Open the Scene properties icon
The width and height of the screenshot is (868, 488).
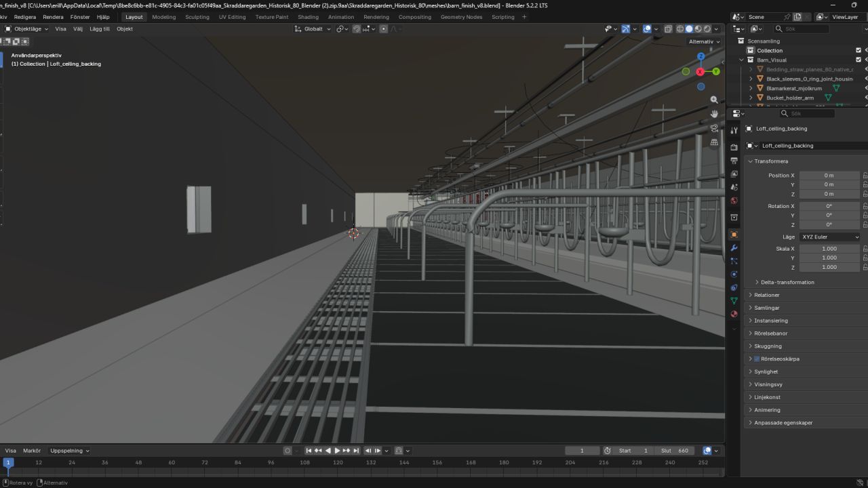[734, 187]
